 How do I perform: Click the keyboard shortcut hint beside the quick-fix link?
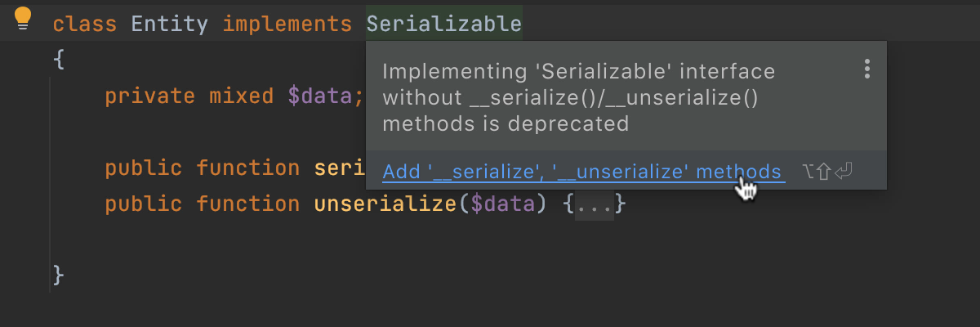coord(828,172)
